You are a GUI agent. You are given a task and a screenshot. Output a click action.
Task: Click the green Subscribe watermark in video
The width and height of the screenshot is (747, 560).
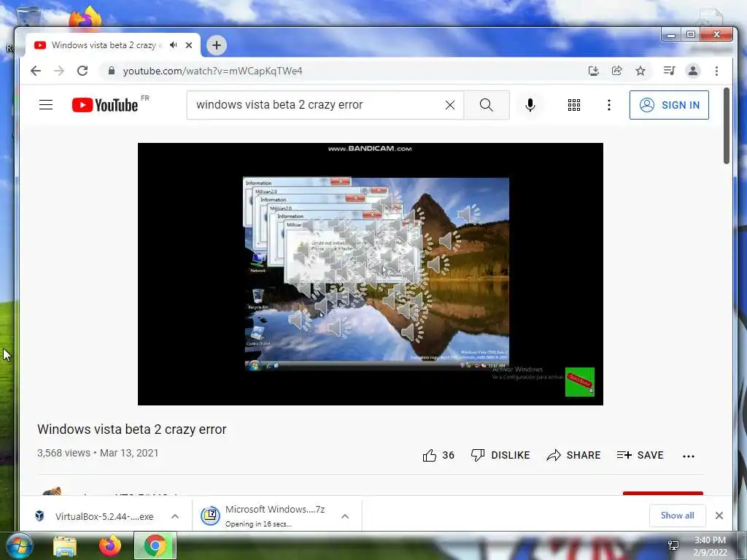580,382
